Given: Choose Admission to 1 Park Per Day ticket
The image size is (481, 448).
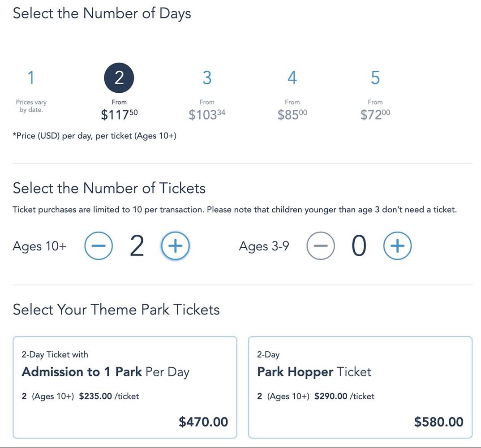Looking at the screenshot, I should [125, 387].
